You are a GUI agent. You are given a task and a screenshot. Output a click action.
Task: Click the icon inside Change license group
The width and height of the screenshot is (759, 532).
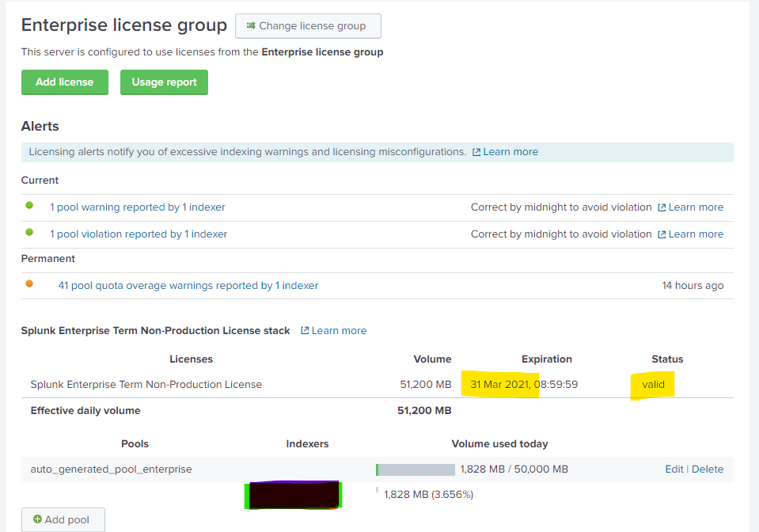(251, 26)
